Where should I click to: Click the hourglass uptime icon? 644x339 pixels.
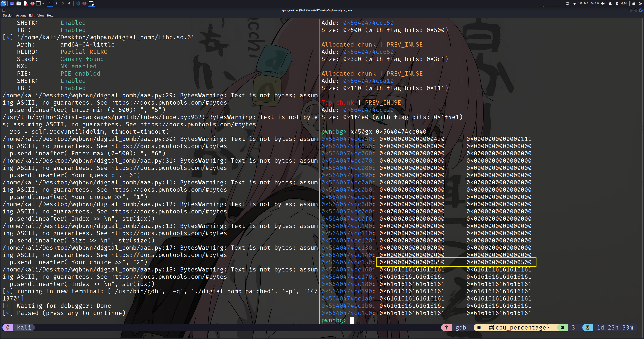[587, 328]
